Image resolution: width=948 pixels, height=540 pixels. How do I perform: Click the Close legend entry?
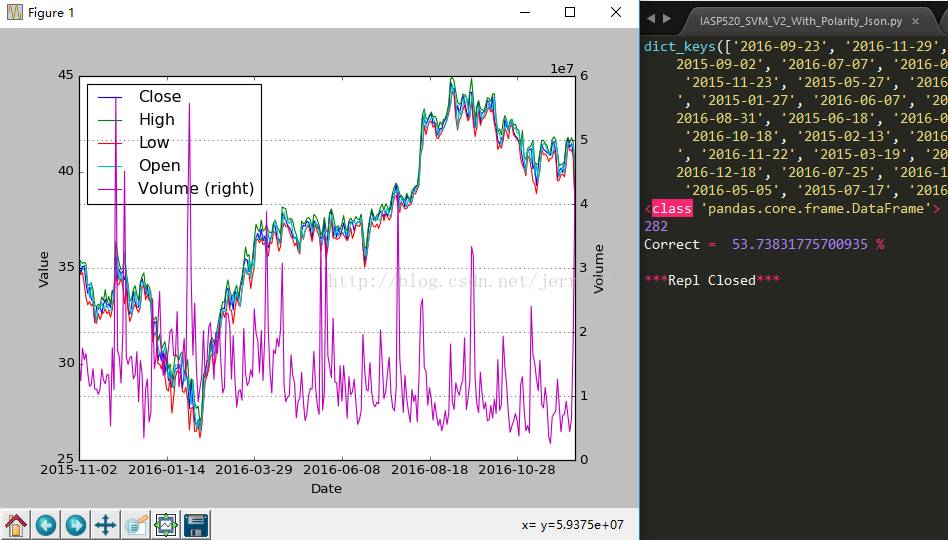[x=160, y=97]
